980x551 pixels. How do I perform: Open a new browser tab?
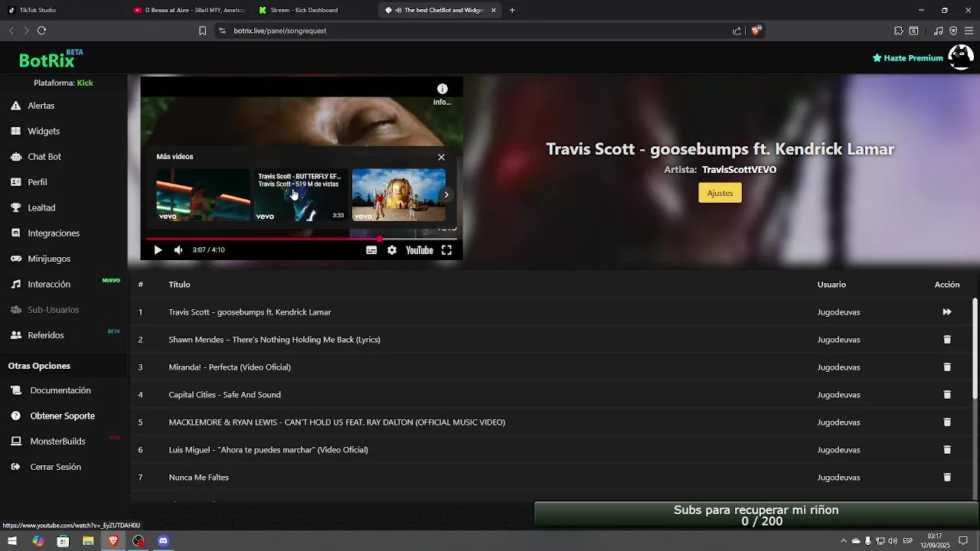(512, 10)
